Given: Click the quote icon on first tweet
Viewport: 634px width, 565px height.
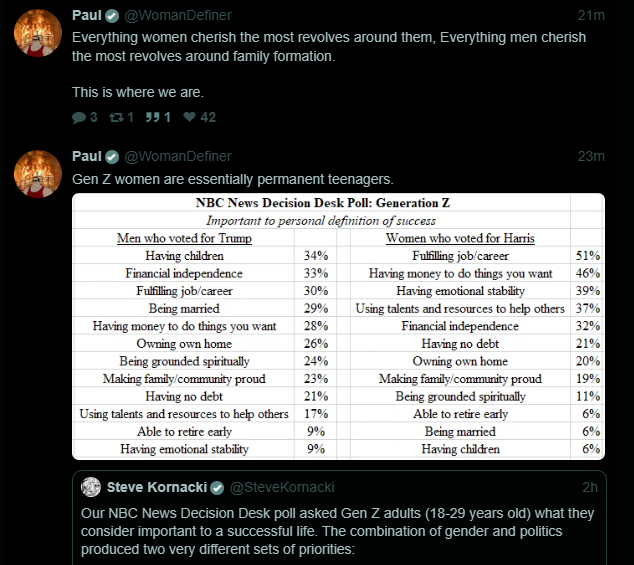Looking at the screenshot, I should 152,117.
